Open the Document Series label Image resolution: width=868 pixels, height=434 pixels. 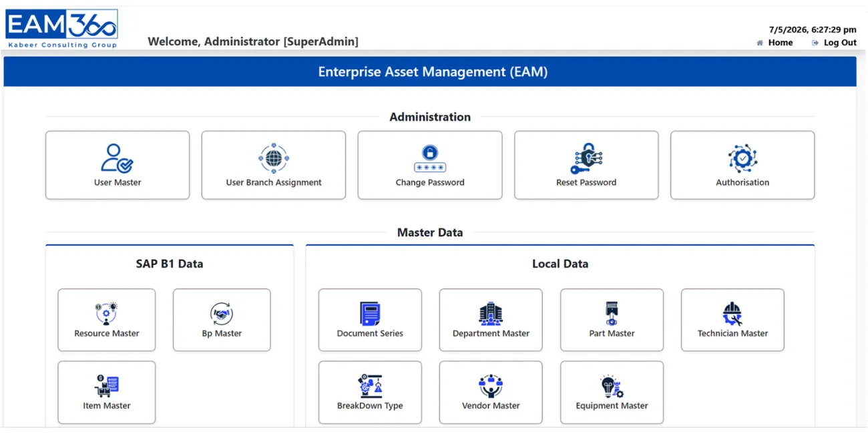(x=370, y=333)
